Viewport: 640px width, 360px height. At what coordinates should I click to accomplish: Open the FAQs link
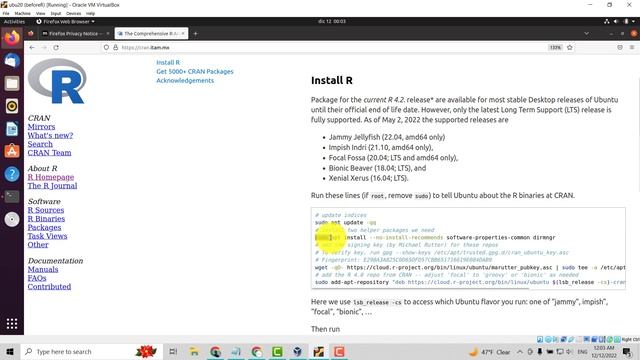pyautogui.click(x=37, y=278)
